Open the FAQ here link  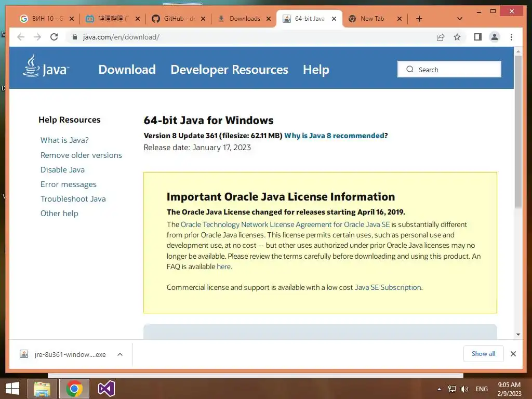pyautogui.click(x=223, y=267)
